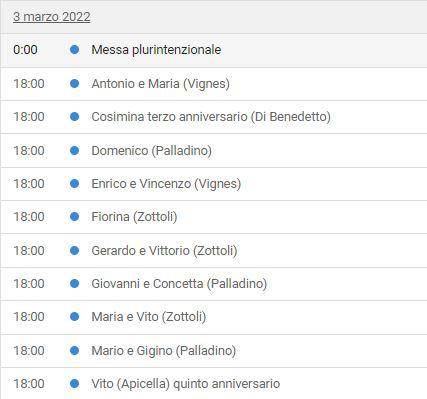427x399 pixels.
Task: Click blue dot beside Fiorina (Zottoli)
Action: pos(75,217)
